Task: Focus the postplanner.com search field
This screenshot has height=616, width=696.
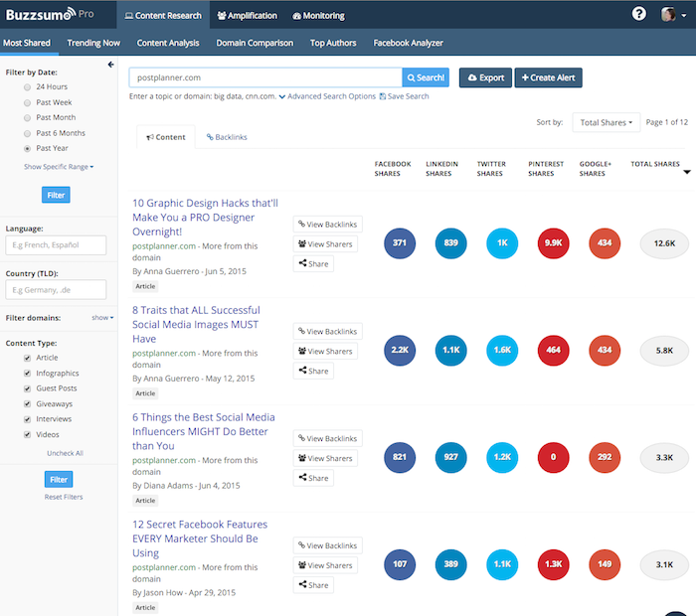Action: coord(265,77)
